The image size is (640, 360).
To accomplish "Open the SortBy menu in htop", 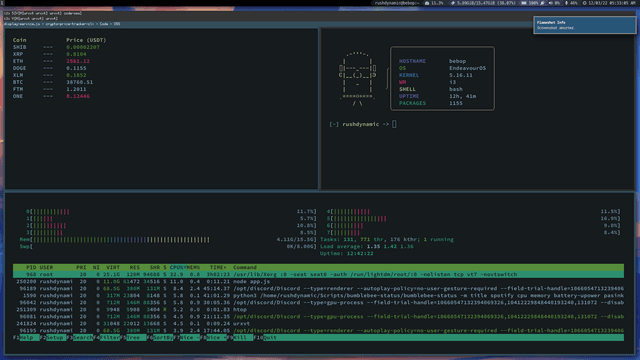I will [x=160, y=338].
